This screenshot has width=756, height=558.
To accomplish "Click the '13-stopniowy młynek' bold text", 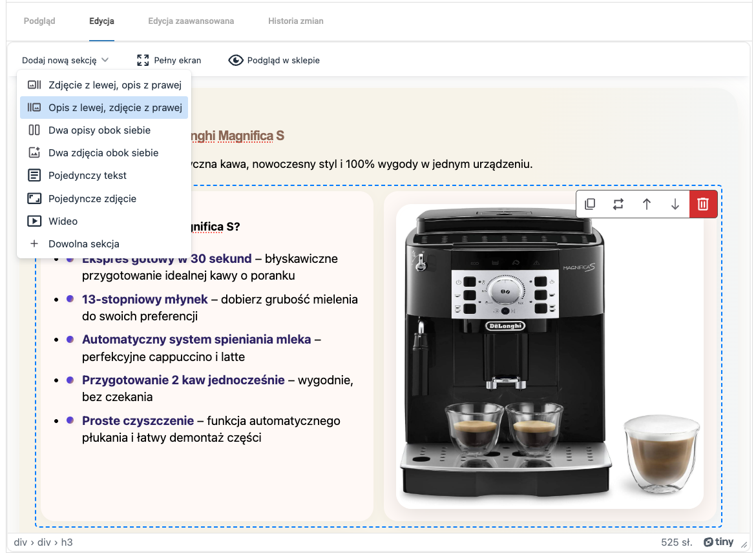I will coord(145,299).
